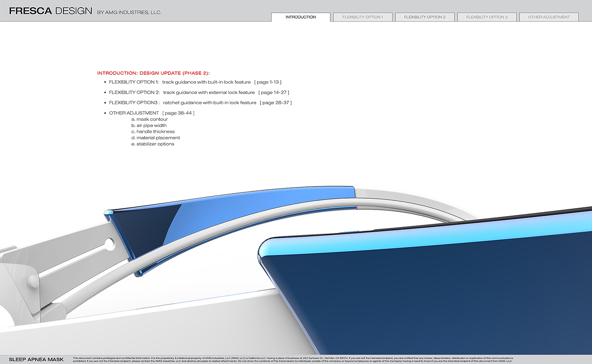Switch to Flexibility Option 1 tab

tap(362, 17)
